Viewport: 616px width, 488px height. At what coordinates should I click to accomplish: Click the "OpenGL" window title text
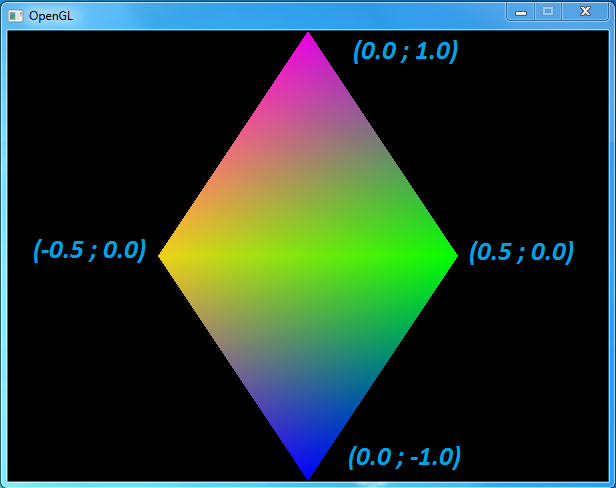(x=50, y=16)
